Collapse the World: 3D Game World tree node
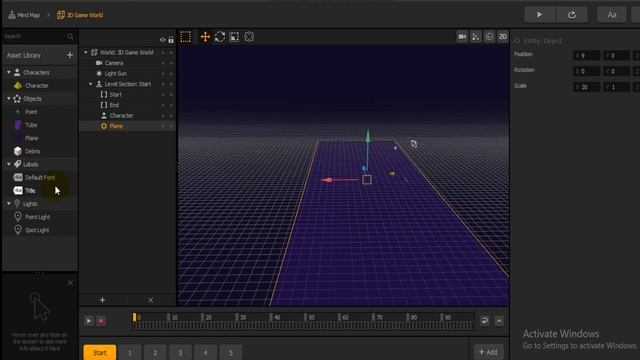Screen dimensions: 640x360 [x=86, y=52]
